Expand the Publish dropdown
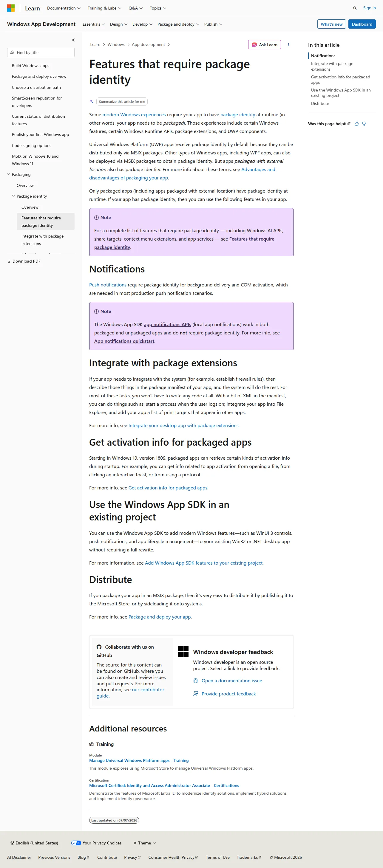This screenshot has width=383, height=868. [213, 24]
